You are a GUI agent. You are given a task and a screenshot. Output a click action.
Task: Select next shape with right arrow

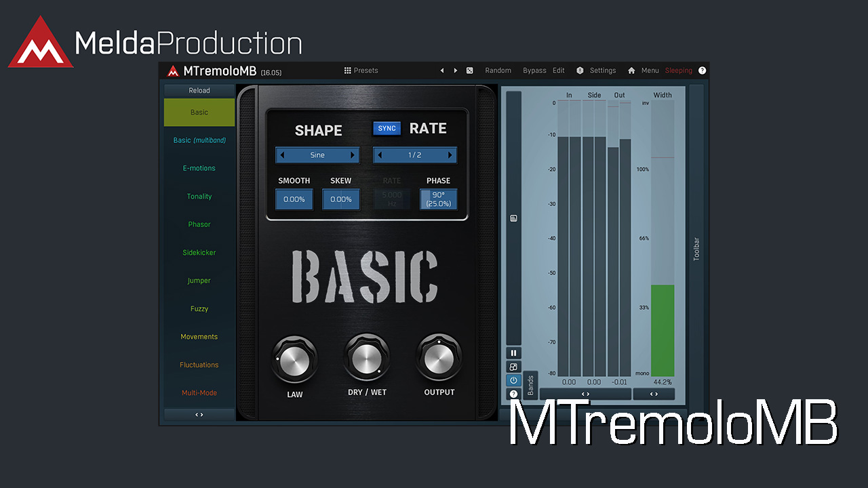353,155
